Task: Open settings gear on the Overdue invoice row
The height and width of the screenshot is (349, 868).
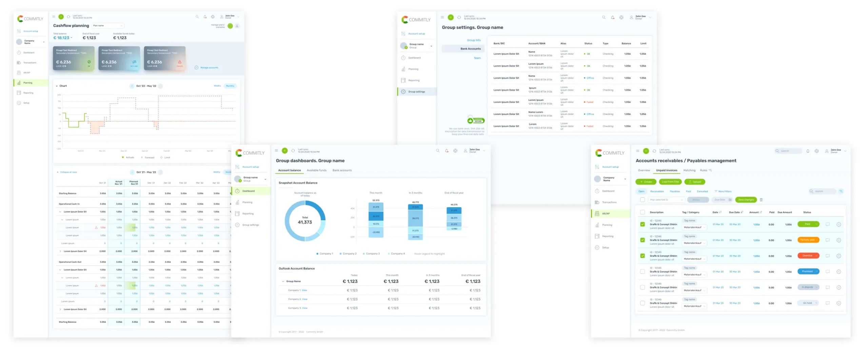Action: click(839, 256)
